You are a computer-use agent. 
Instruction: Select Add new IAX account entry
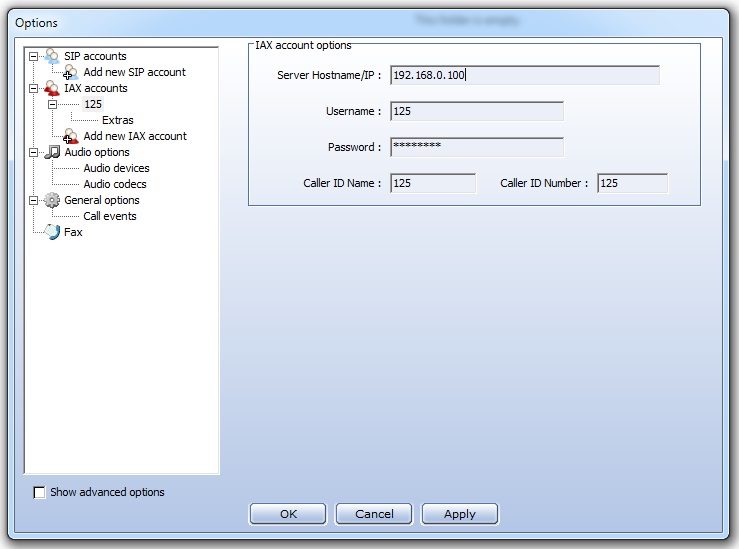click(x=135, y=136)
